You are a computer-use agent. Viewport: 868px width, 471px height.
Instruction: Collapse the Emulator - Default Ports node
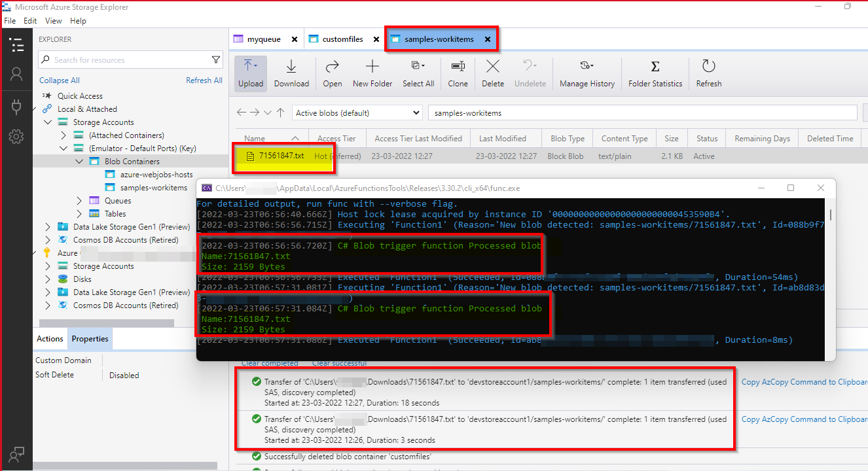pyautogui.click(x=63, y=148)
